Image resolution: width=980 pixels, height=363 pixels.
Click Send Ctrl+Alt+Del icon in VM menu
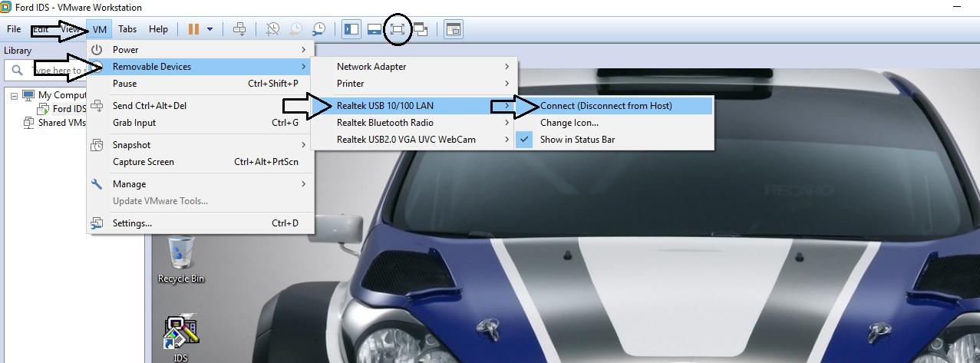tap(97, 106)
